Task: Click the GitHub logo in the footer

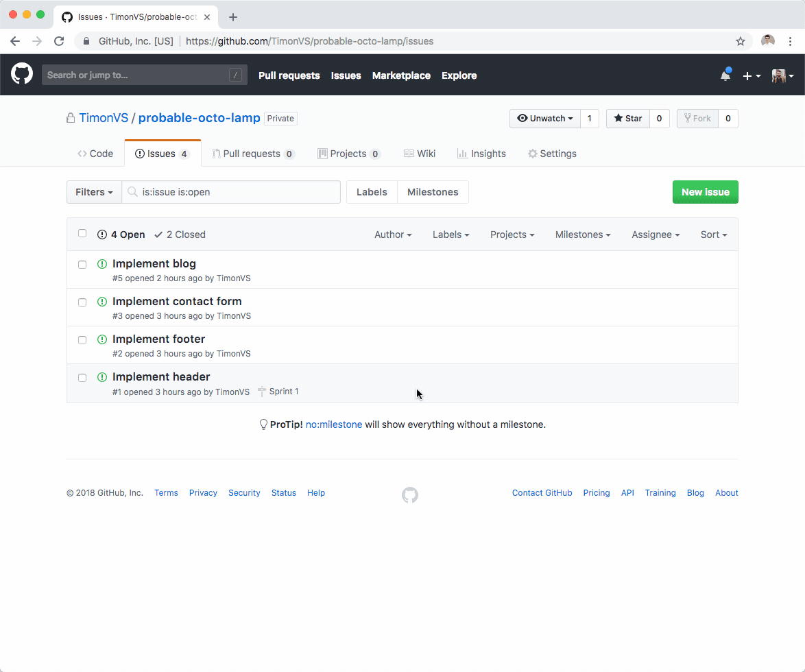Action: click(x=409, y=495)
